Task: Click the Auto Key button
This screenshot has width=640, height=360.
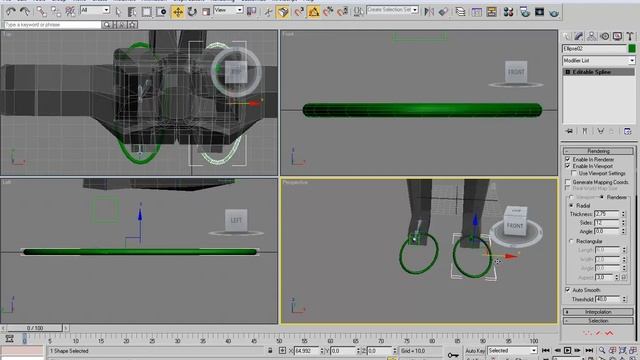Action: coord(475,351)
